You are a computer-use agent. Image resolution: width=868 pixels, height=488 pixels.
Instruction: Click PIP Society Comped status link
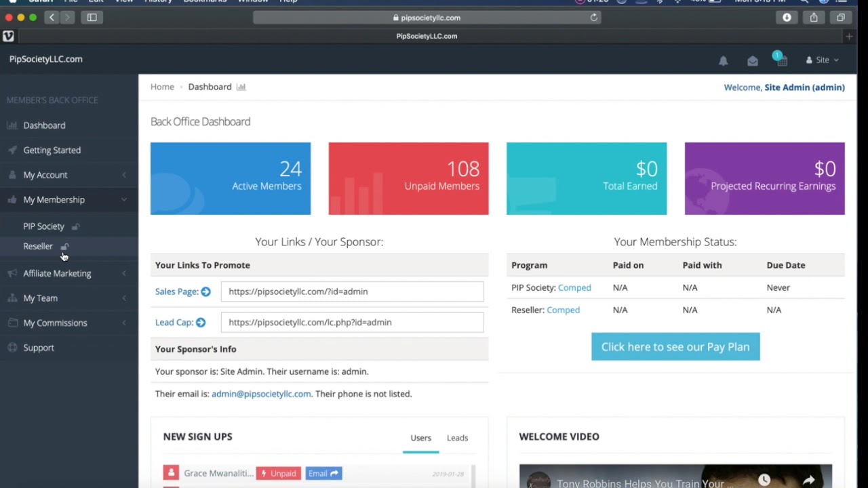click(574, 287)
